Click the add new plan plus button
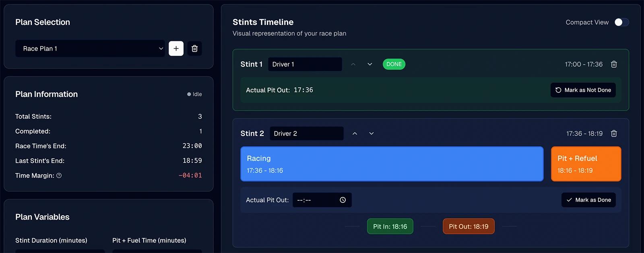The image size is (644, 253). click(x=176, y=49)
